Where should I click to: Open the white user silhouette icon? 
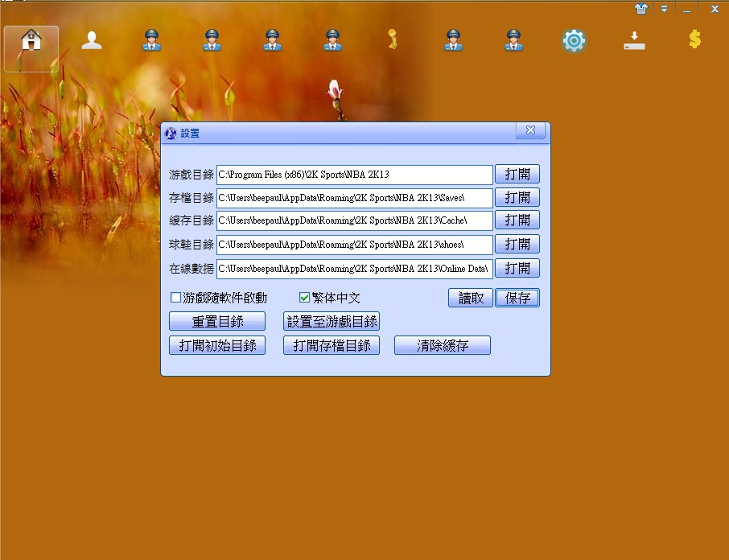click(x=92, y=40)
